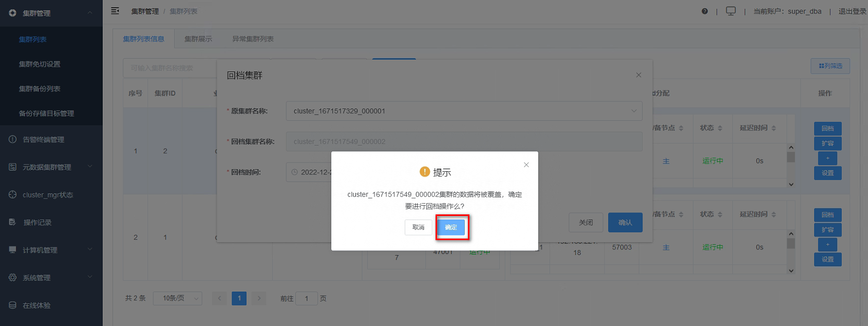Open cluster_mgr状态 from the sidebar
Viewport: 868px width, 326px height.
[x=48, y=195]
